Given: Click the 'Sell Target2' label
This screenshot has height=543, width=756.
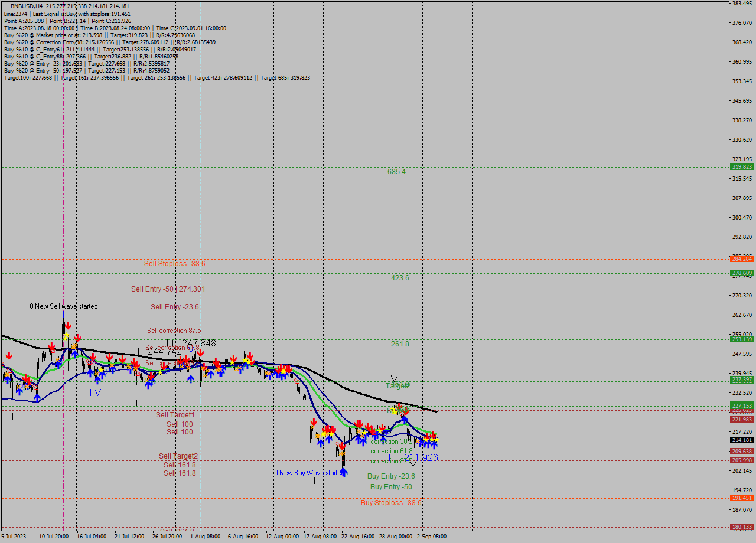Looking at the screenshot, I should tap(178, 456).
